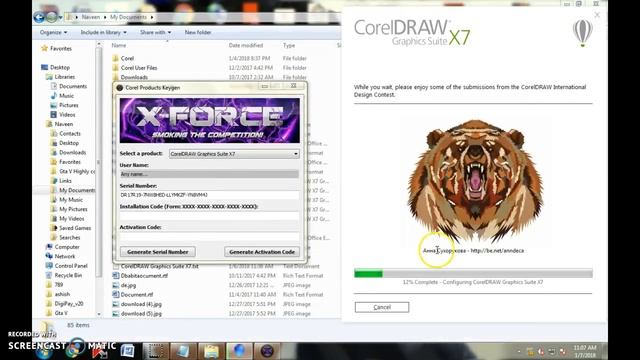The height and width of the screenshot is (360, 640).
Task: Select the Network icon in the tree
Action: click(x=49, y=256)
